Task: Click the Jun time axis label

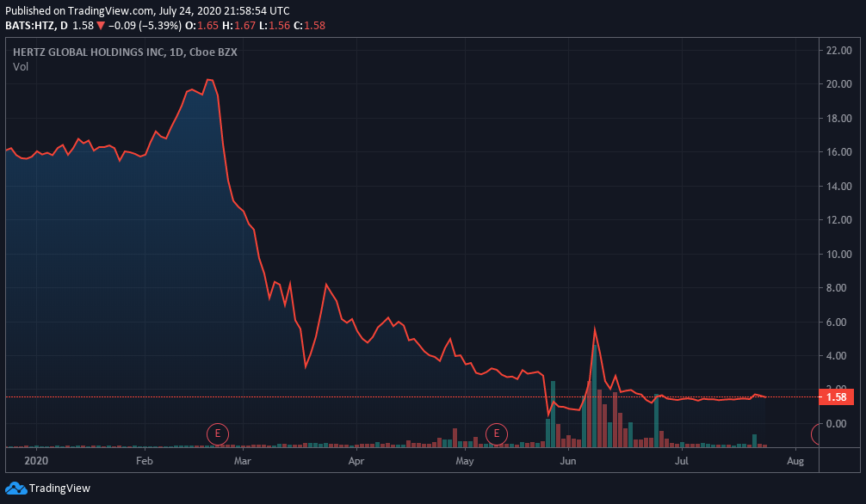Action: pos(568,460)
